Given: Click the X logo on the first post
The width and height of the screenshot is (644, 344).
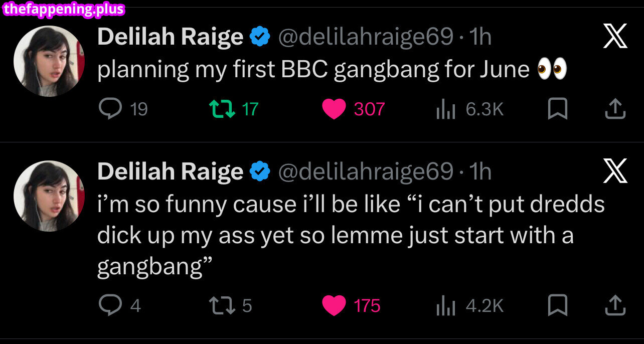Looking at the screenshot, I should [615, 36].
